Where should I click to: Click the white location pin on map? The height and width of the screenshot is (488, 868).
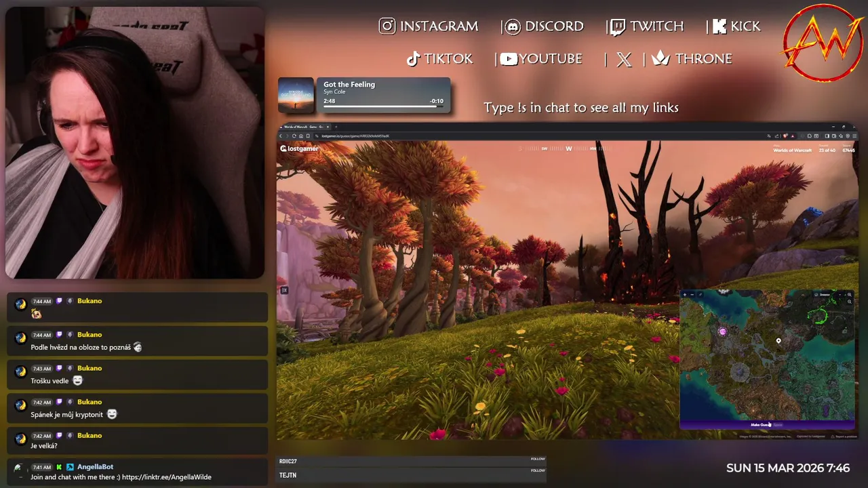click(778, 341)
